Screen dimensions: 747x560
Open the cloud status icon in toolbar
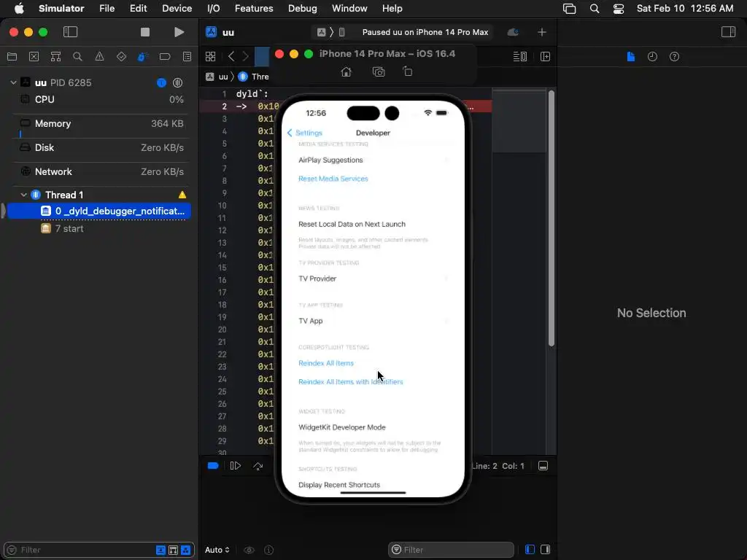(513, 32)
